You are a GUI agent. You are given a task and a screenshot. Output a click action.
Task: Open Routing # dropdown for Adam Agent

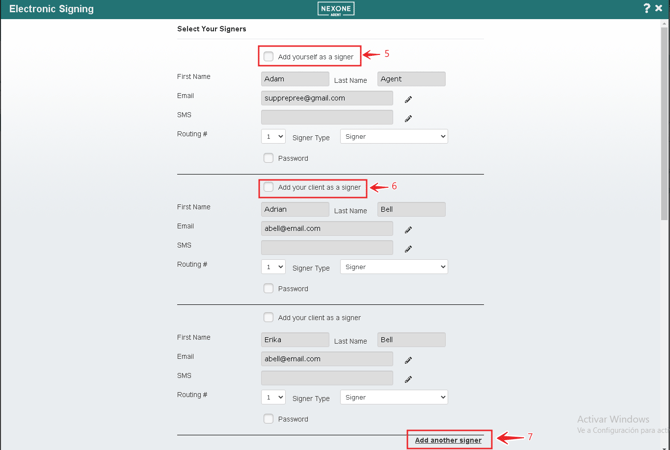click(273, 137)
